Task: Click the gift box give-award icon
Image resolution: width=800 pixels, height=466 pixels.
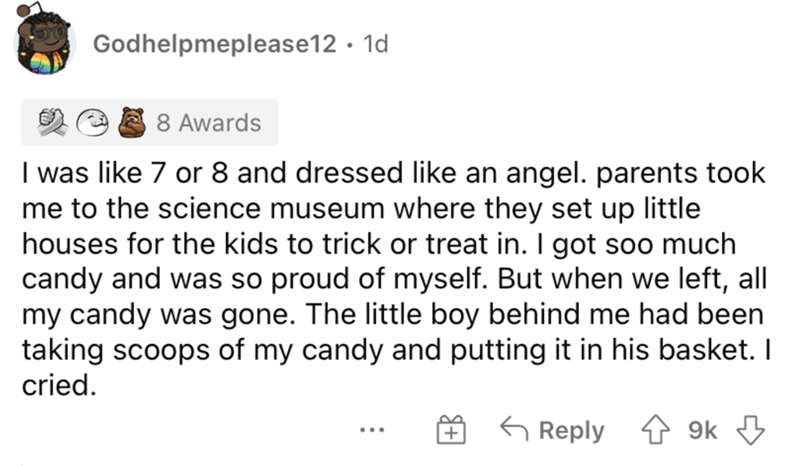Action: 450,431
